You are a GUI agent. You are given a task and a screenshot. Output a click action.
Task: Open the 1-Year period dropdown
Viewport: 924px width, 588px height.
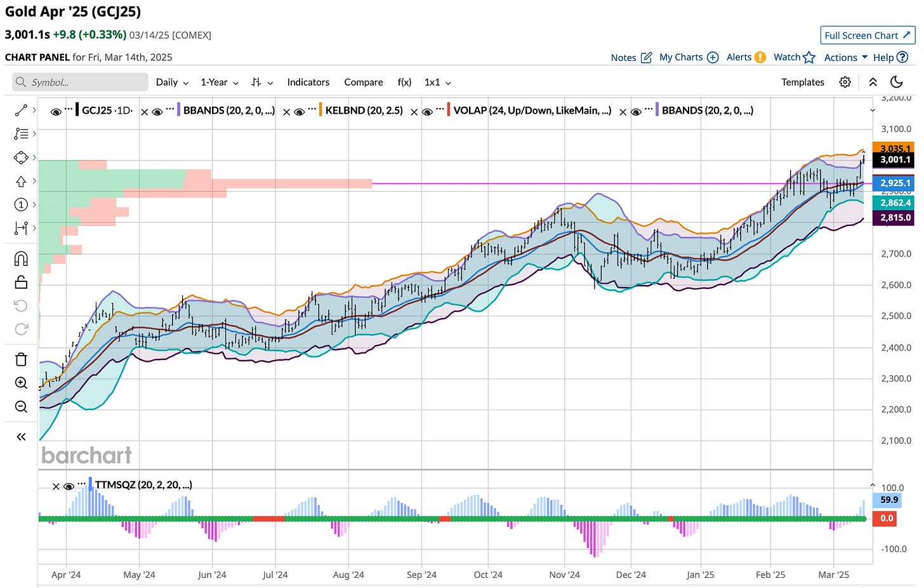tap(219, 83)
